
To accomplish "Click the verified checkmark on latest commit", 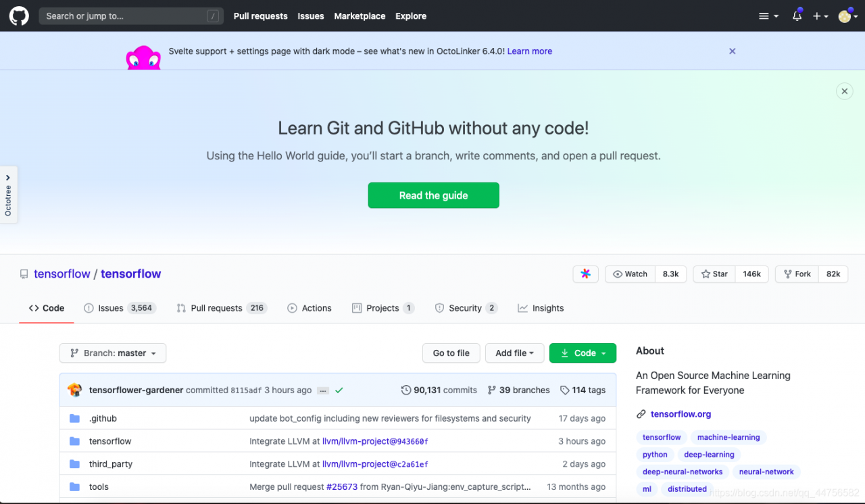I will (339, 390).
